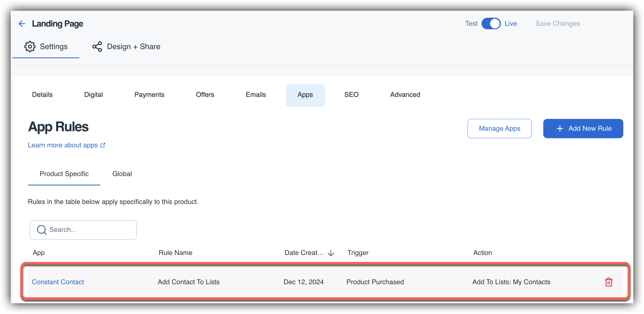Click the plus icon on Add New Rule
Image resolution: width=644 pixels, height=314 pixels.
coord(560,129)
